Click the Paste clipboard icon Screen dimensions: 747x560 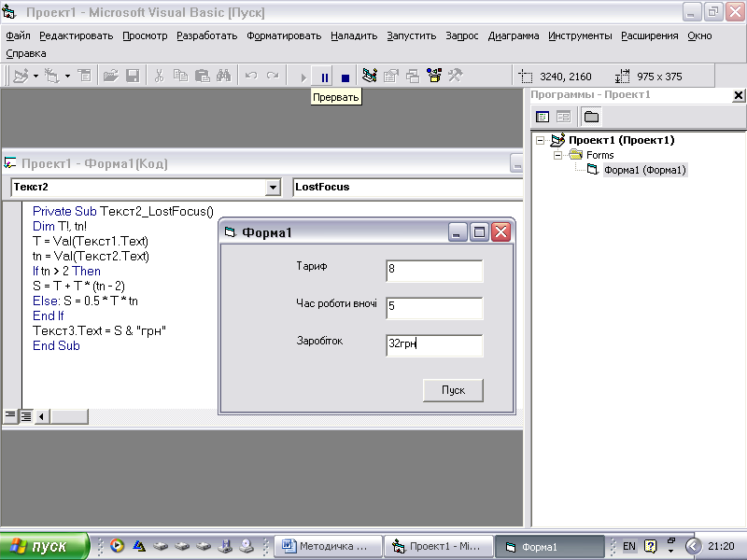(x=202, y=76)
